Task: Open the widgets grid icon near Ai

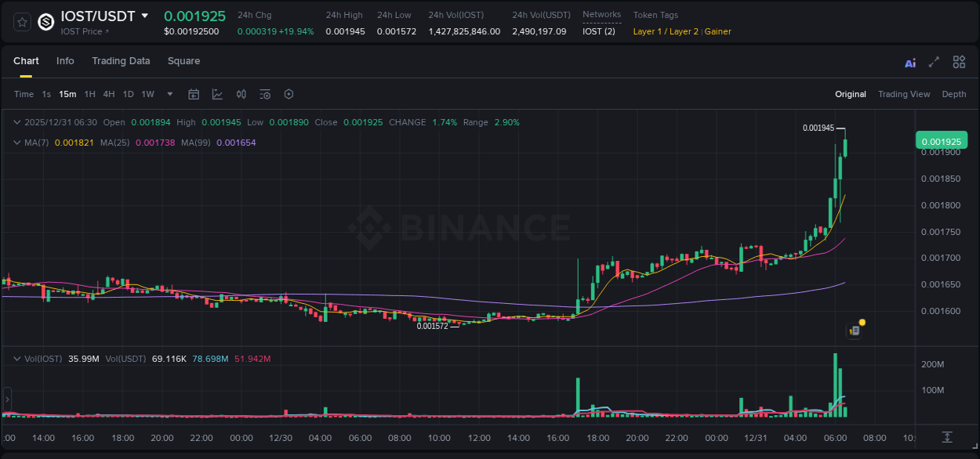Action: coord(959,62)
